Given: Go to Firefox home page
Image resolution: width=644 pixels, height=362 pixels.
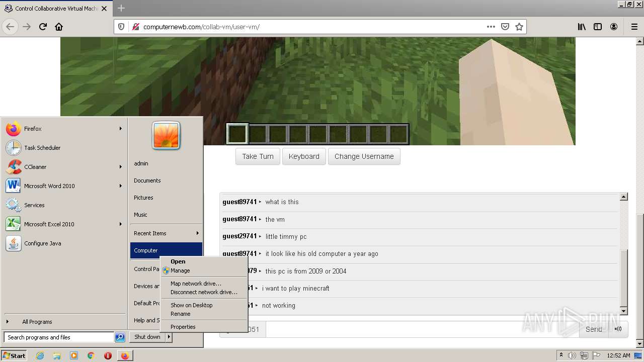Looking at the screenshot, I should (x=59, y=27).
